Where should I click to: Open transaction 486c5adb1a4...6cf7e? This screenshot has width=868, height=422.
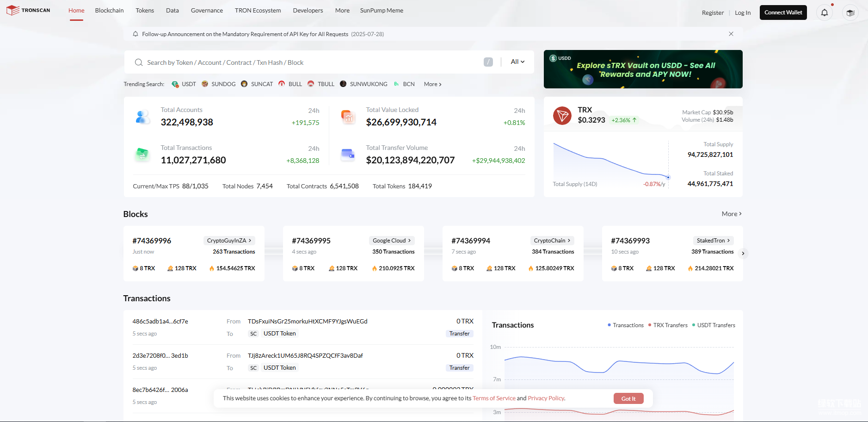coord(160,321)
